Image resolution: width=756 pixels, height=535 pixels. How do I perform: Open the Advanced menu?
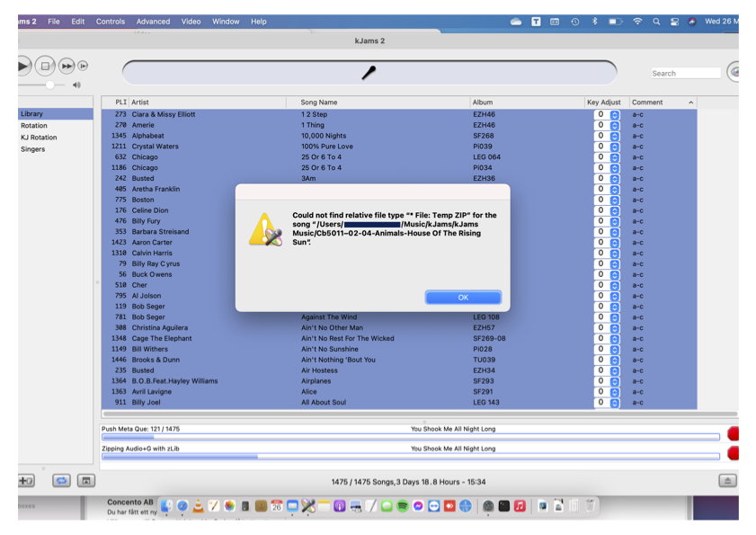click(153, 21)
